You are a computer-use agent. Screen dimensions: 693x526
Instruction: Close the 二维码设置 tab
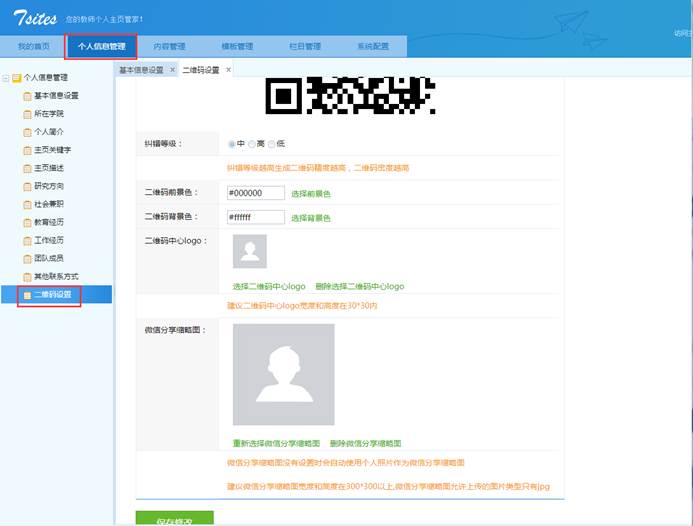pos(229,70)
